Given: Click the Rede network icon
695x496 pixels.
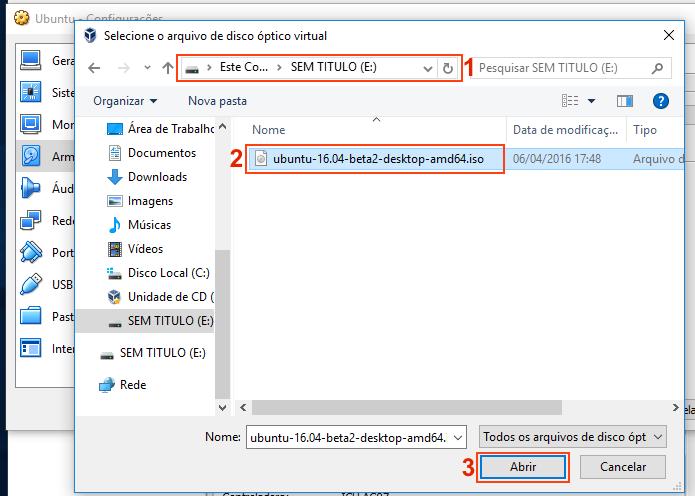Looking at the screenshot, I should point(107,385).
